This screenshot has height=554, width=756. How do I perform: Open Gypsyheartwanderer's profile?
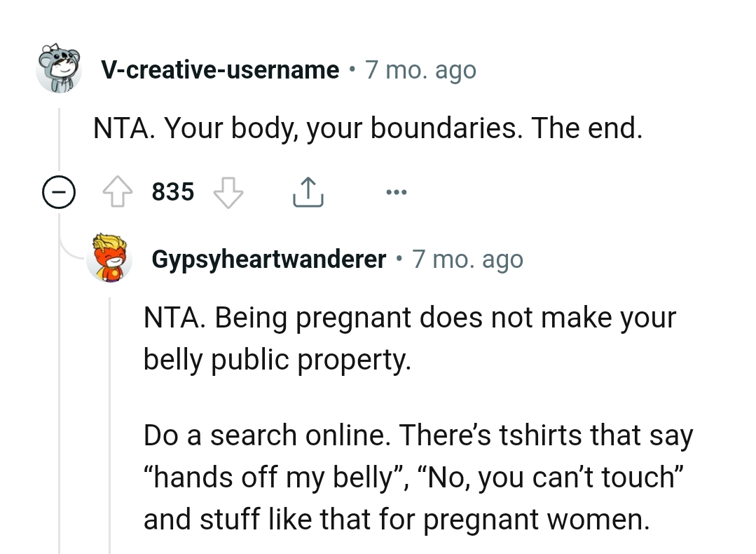coord(268,258)
